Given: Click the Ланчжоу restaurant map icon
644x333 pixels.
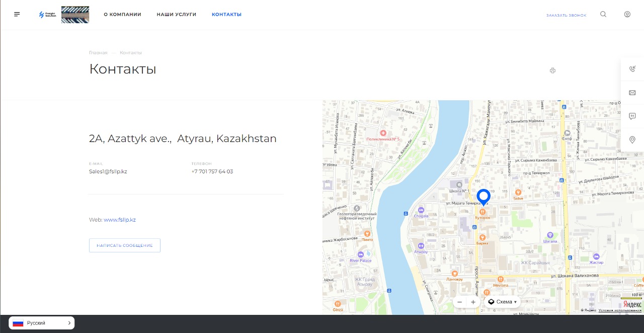Looking at the screenshot, I should (454, 273).
